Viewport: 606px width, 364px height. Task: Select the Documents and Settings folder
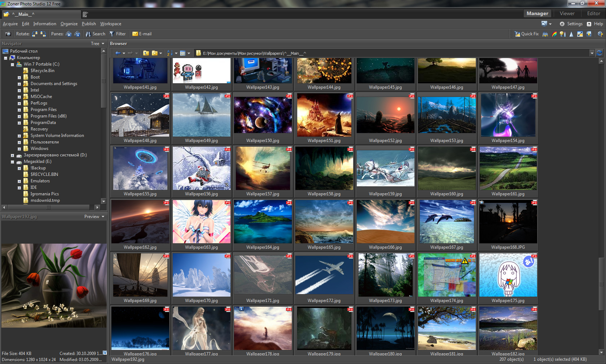point(54,84)
